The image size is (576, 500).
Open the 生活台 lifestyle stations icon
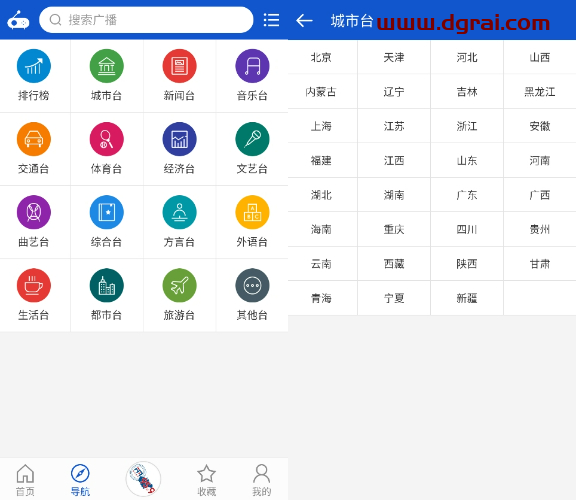(33, 285)
